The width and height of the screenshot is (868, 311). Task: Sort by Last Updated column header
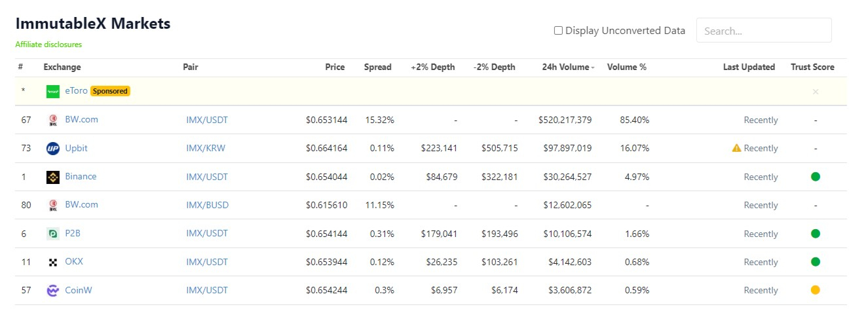tap(749, 67)
